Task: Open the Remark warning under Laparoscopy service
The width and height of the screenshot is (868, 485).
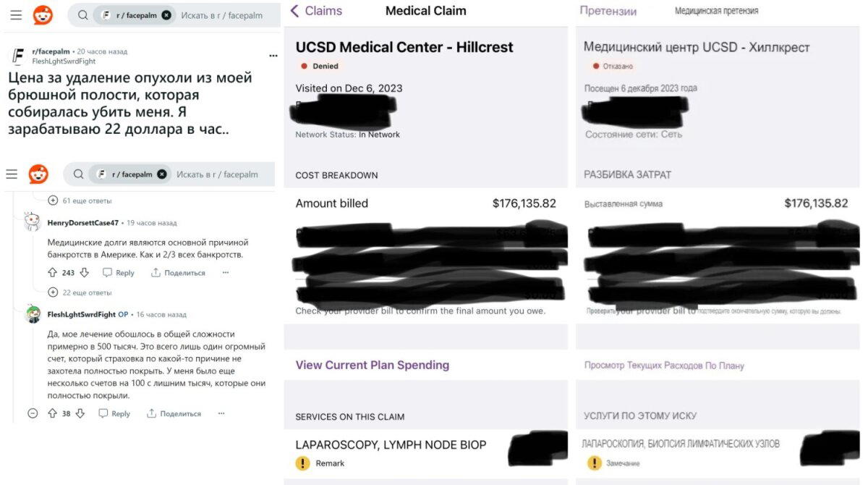Action: pos(320,463)
